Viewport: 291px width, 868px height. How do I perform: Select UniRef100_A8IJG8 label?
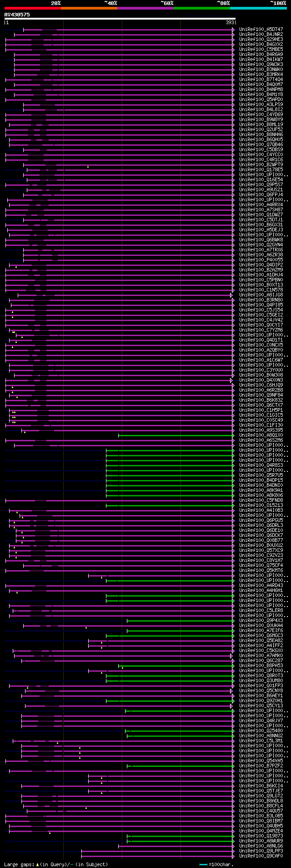261,295
